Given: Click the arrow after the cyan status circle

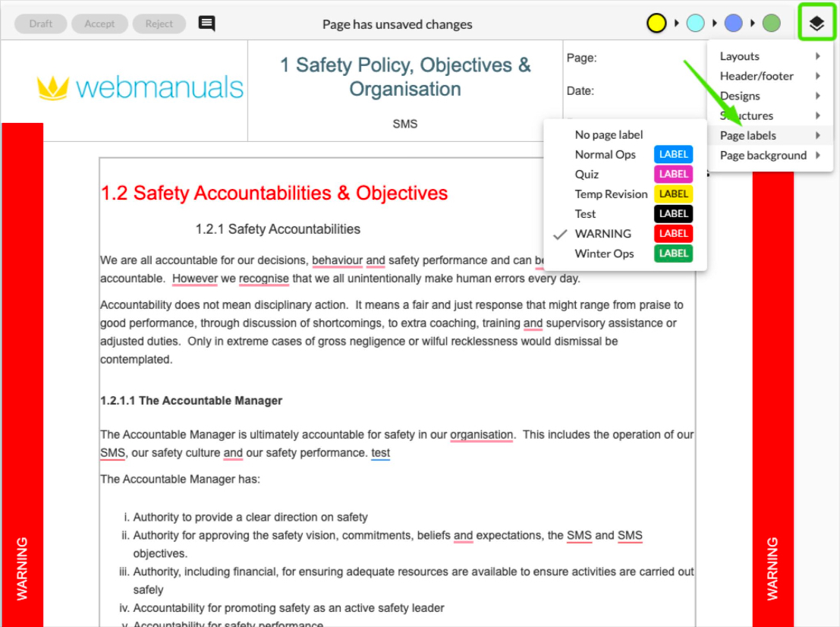Looking at the screenshot, I should click(715, 23).
